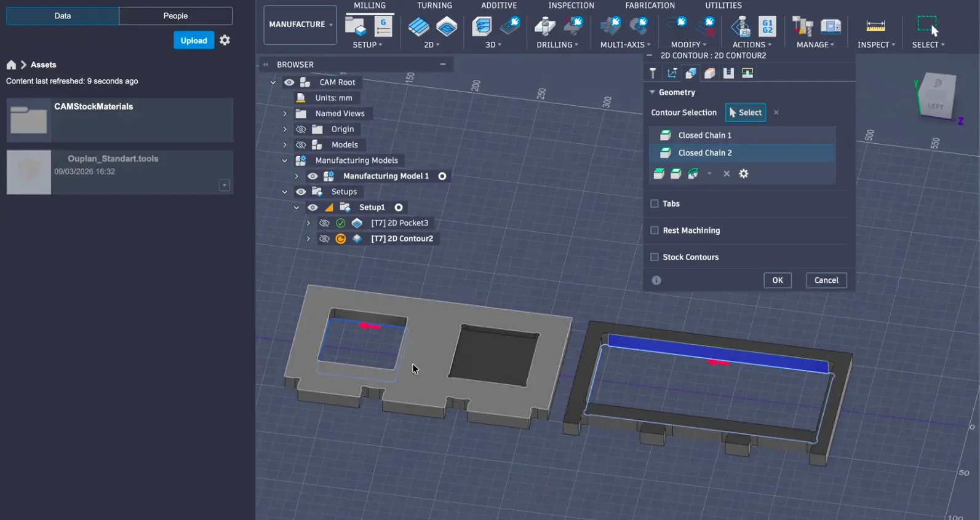Collapse the Geometry section triangle
The height and width of the screenshot is (520, 980).
pos(652,92)
